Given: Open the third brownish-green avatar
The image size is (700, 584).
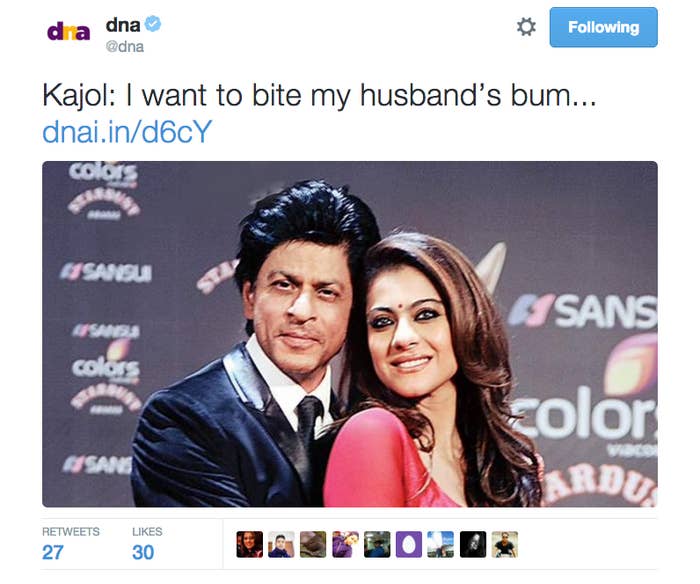Looking at the screenshot, I should pos(313,544).
